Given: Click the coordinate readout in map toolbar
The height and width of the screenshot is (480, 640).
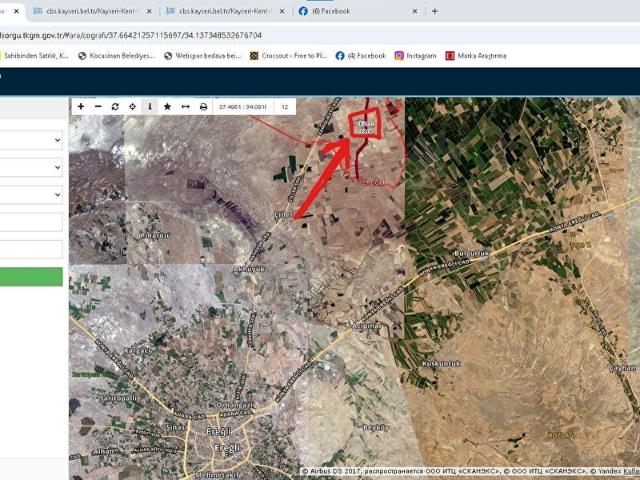Looking at the screenshot, I should pyautogui.click(x=243, y=107).
